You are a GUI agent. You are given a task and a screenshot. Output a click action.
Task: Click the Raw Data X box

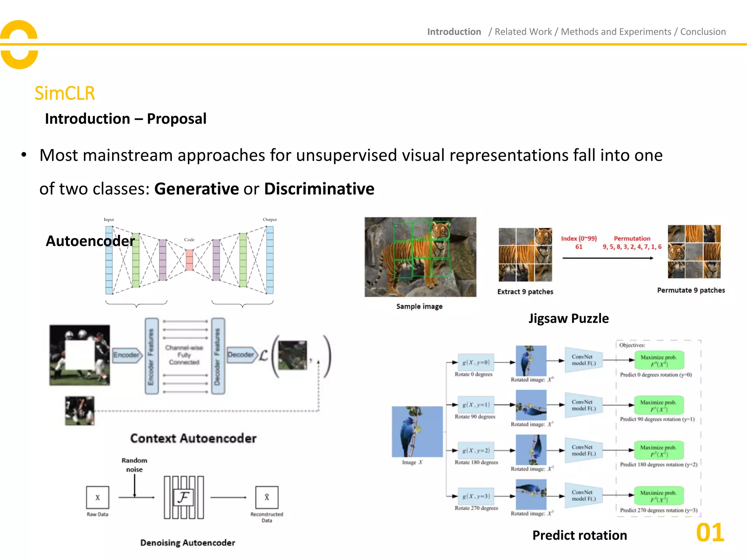pos(97,497)
